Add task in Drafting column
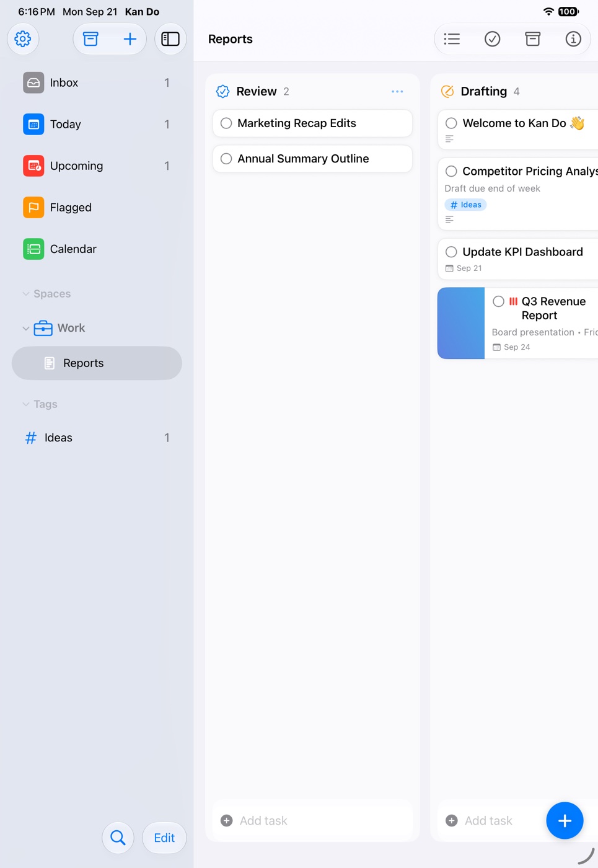Screen dimensions: 598x868 point(490,820)
